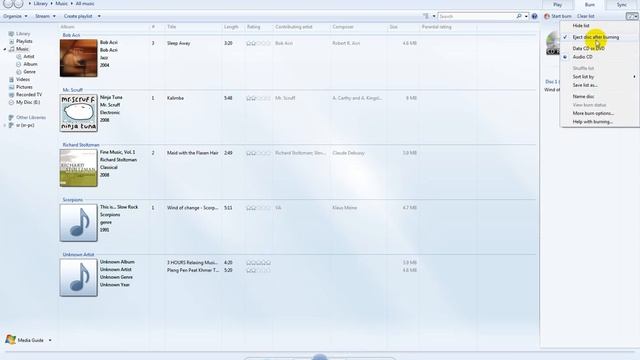Open the Pictures library icon
The width and height of the screenshot is (640, 360).
click(11, 87)
